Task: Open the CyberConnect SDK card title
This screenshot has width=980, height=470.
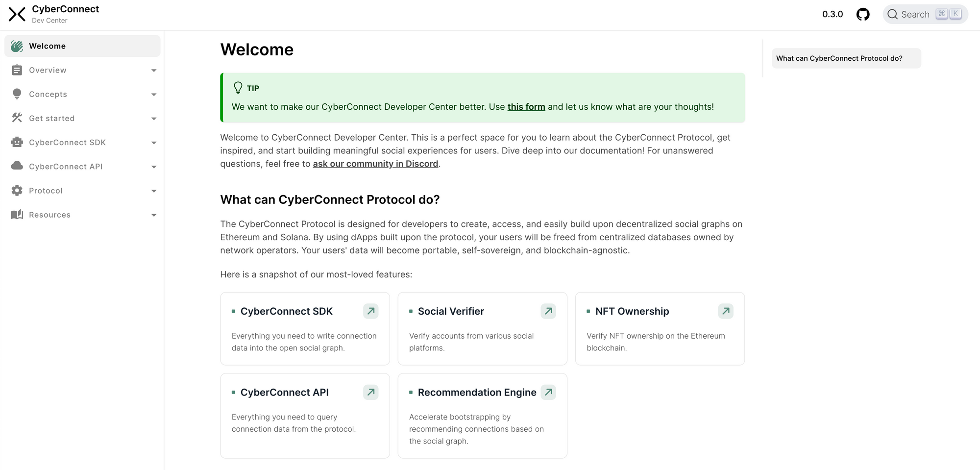Action: [x=286, y=311]
